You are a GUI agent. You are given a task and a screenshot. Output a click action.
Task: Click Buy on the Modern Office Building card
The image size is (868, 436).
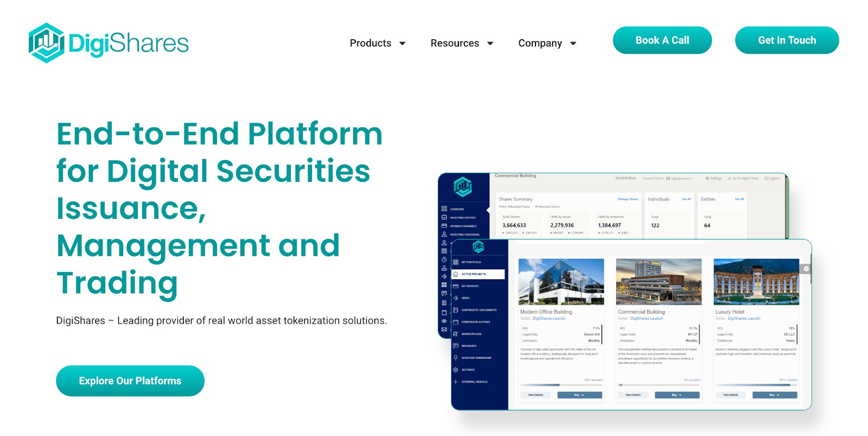(x=579, y=395)
